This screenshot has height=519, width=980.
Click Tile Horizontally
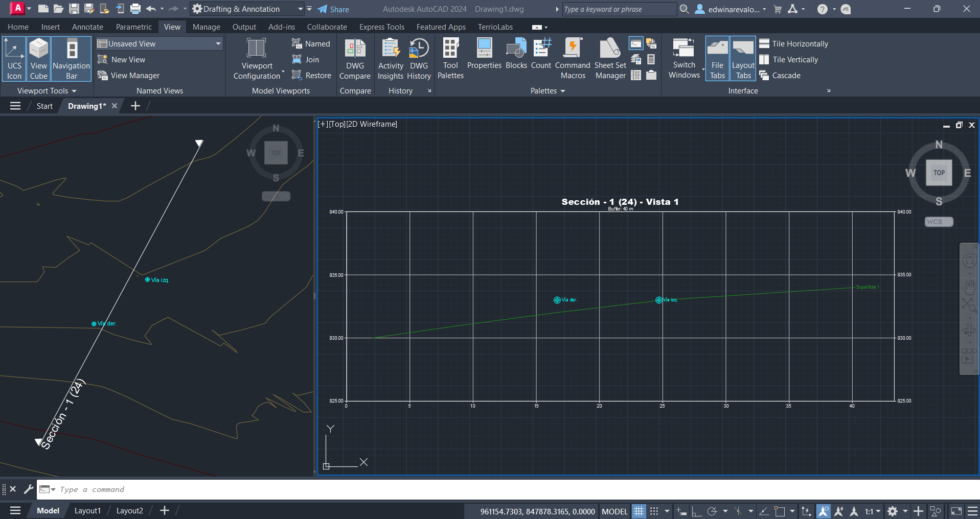point(794,44)
